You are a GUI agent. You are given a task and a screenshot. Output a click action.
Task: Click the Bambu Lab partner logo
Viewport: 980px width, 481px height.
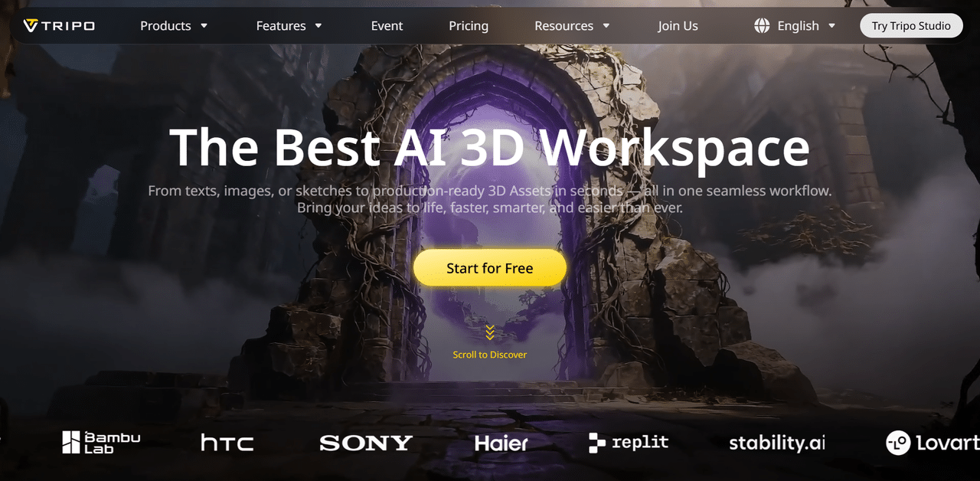[100, 442]
